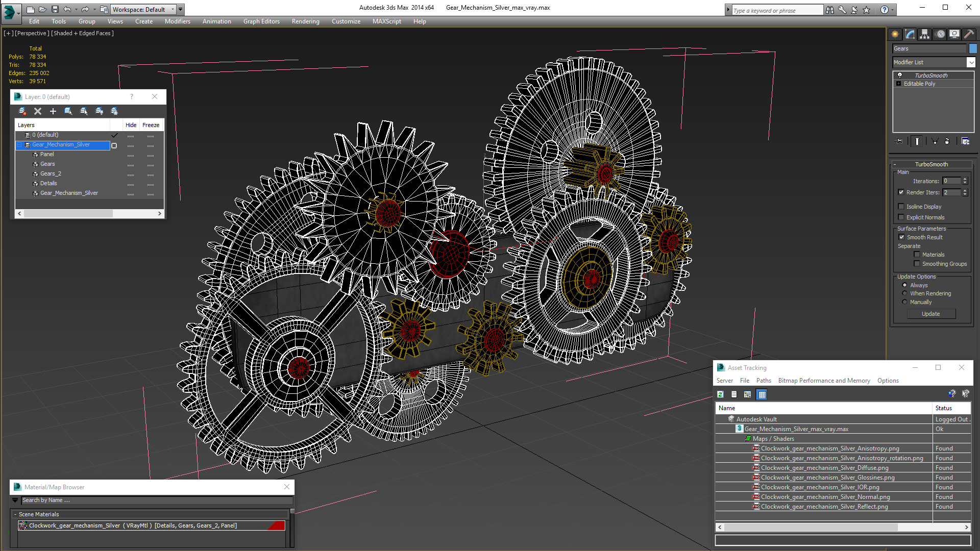Image resolution: width=980 pixels, height=551 pixels.
Task: Open the Modifiers menu
Action: [177, 21]
